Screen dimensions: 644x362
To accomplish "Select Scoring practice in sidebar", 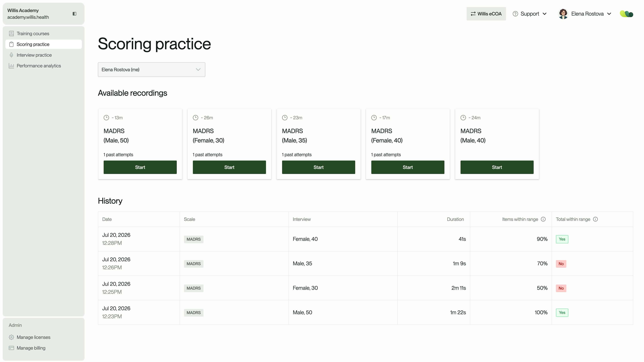I will [x=43, y=44].
